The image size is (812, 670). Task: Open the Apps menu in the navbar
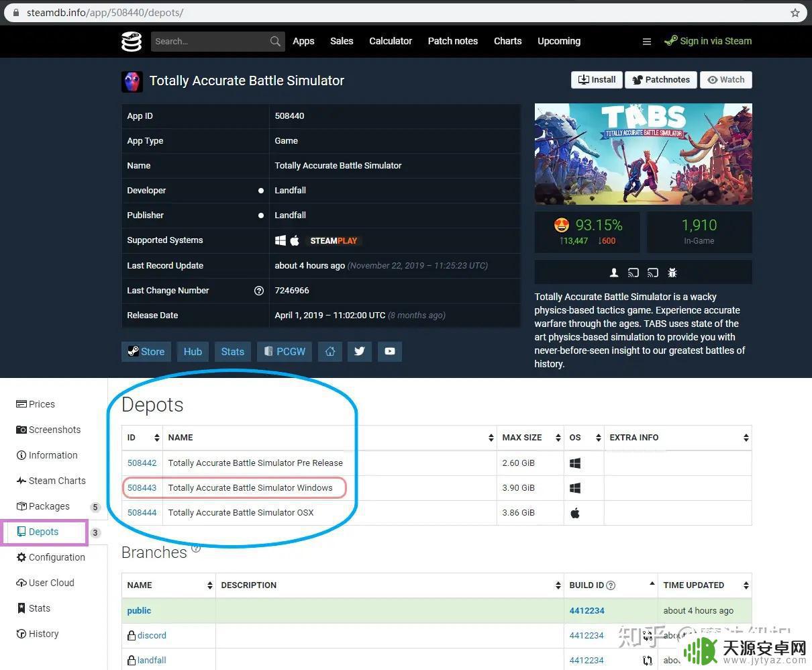[x=303, y=41]
